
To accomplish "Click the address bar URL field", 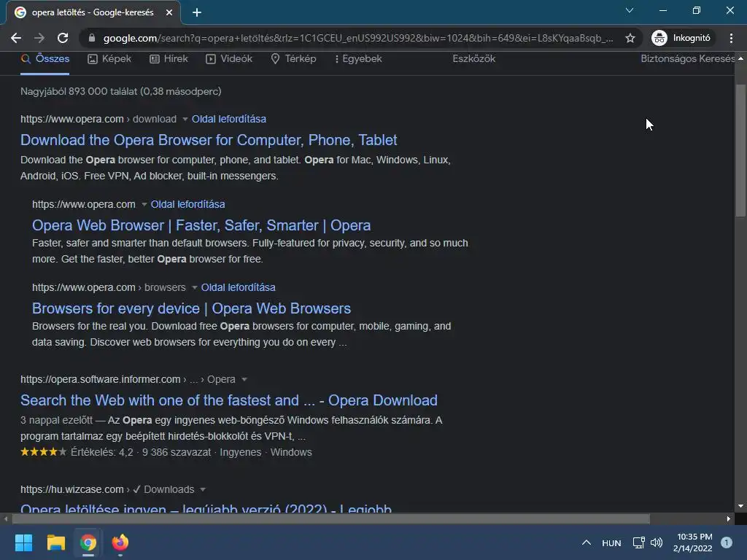I will pyautogui.click(x=357, y=38).
